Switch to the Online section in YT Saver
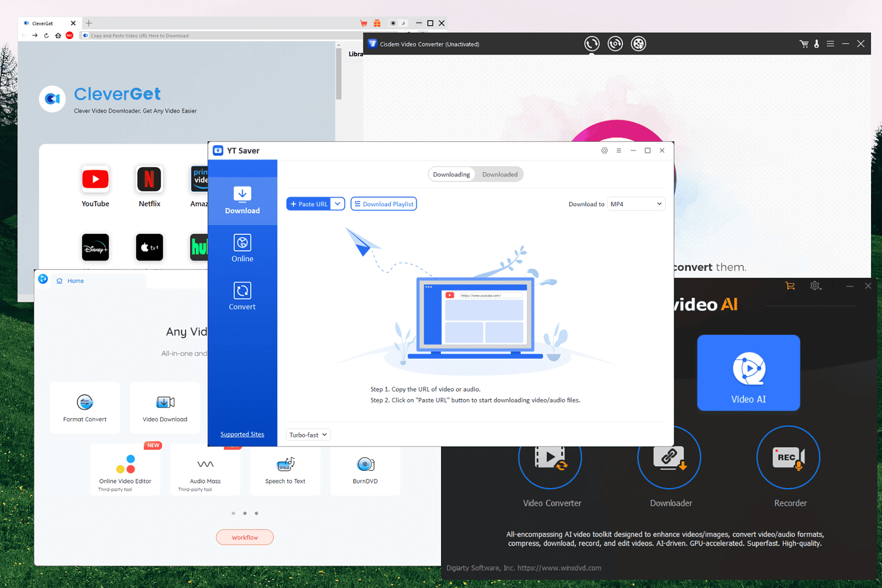 coord(242,248)
